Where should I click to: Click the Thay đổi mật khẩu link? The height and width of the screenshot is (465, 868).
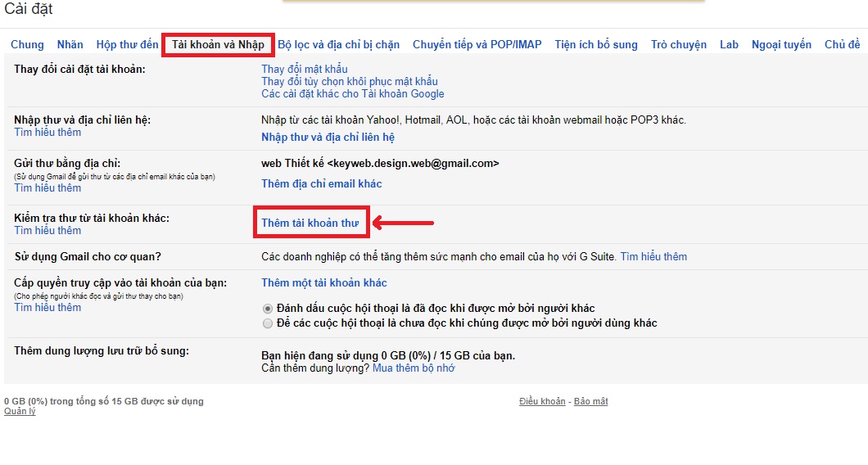click(x=305, y=70)
